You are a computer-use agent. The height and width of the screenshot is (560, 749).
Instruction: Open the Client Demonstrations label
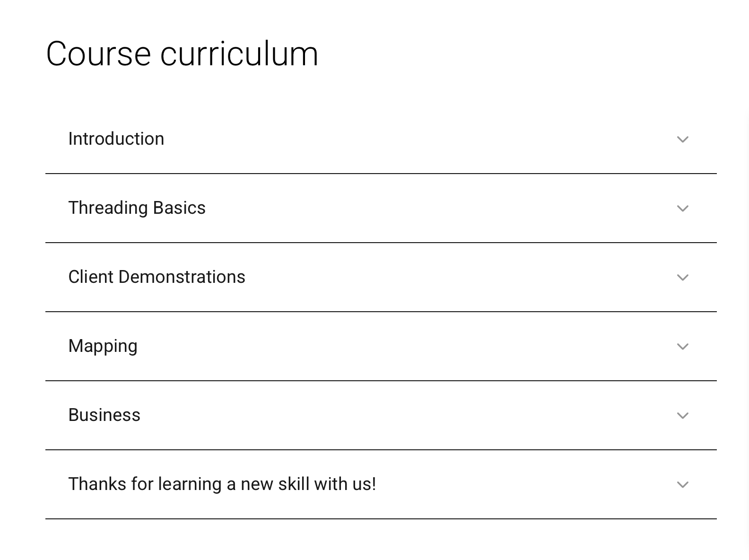[157, 277]
